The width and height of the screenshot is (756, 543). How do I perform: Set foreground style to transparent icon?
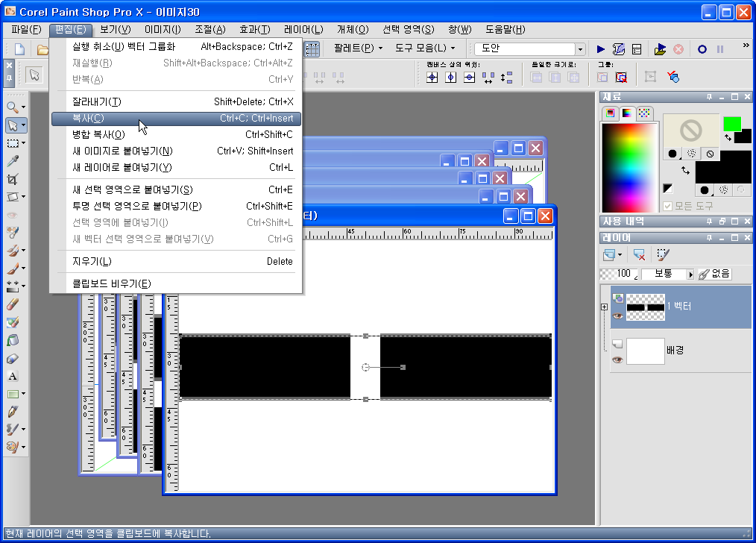point(710,154)
